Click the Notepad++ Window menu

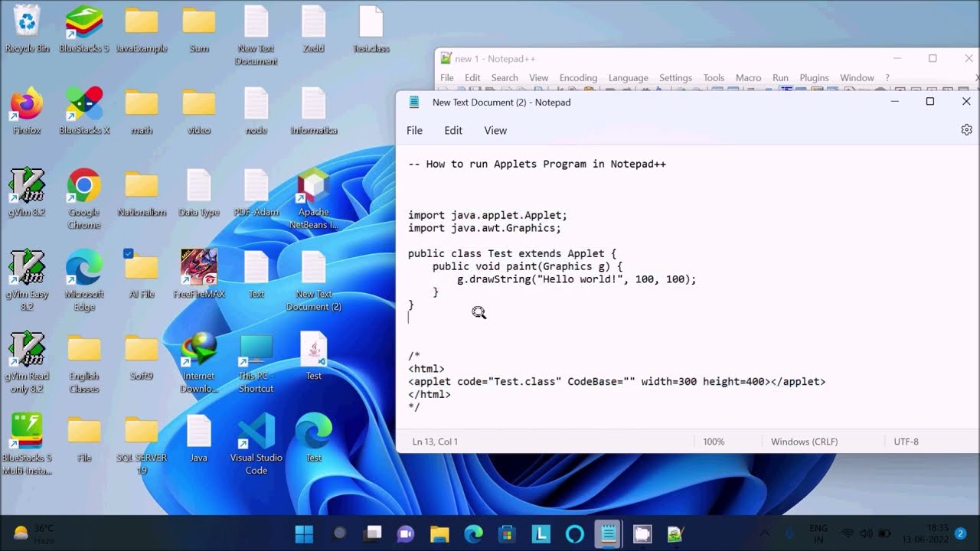tap(857, 78)
